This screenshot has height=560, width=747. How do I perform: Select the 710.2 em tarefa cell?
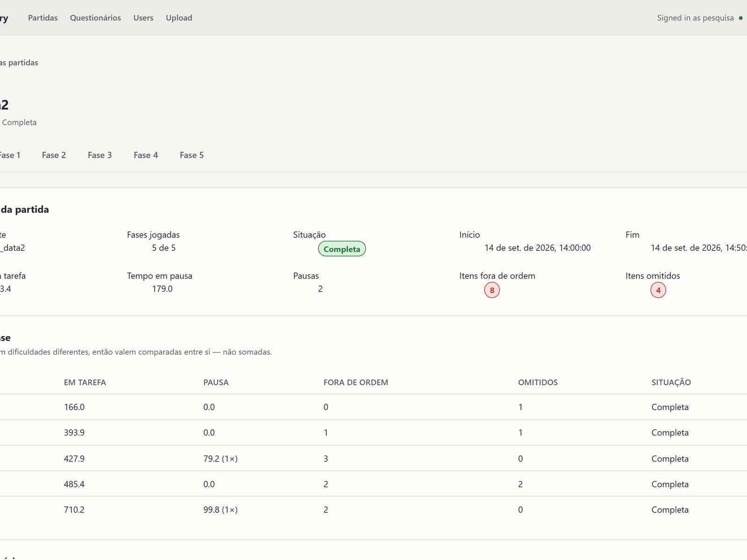[x=74, y=510]
